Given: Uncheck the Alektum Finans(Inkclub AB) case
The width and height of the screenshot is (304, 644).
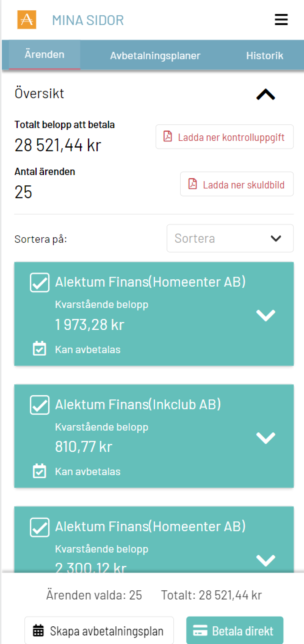Looking at the screenshot, I should 40,405.
